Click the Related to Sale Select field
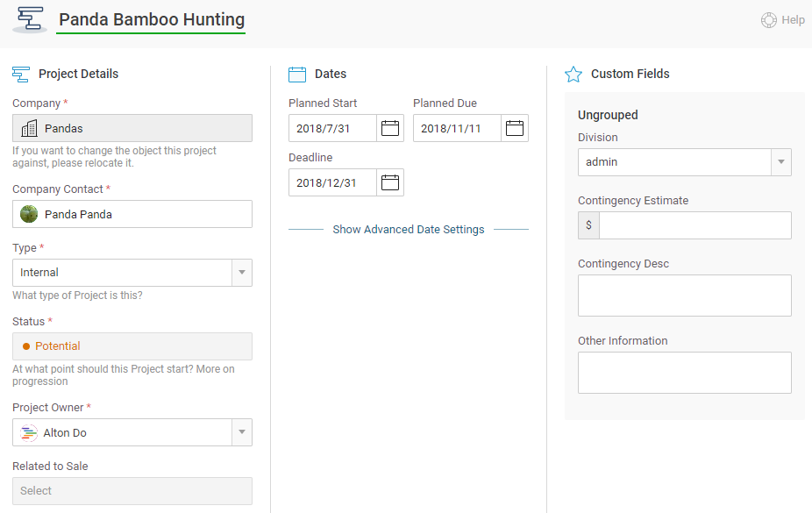Viewport: 812px width, 513px height. (x=132, y=491)
